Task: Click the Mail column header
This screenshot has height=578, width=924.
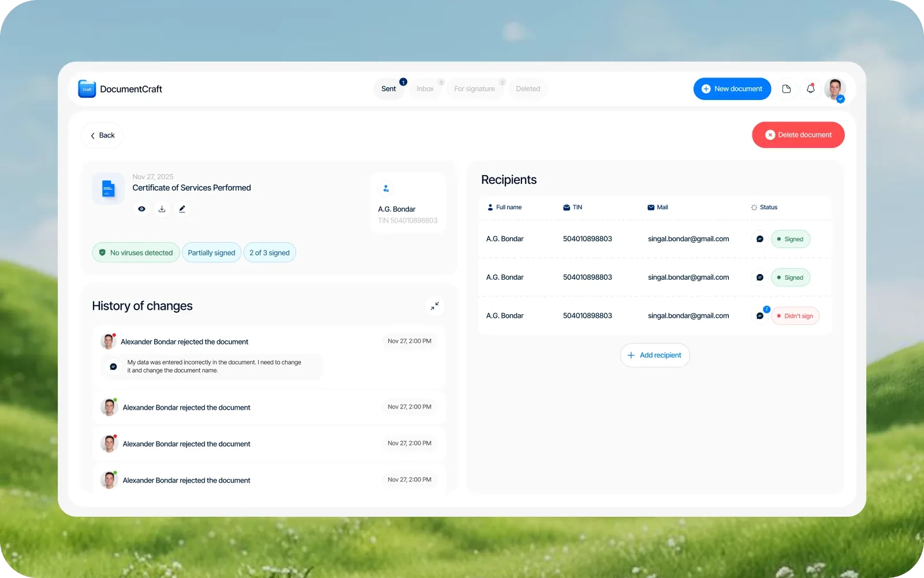Action: [658, 208]
